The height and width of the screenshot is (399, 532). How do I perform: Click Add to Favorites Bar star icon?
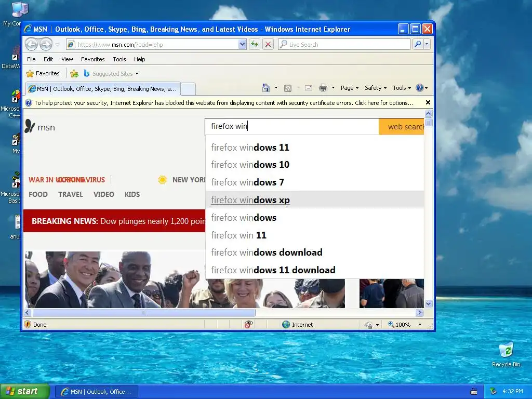(x=74, y=73)
